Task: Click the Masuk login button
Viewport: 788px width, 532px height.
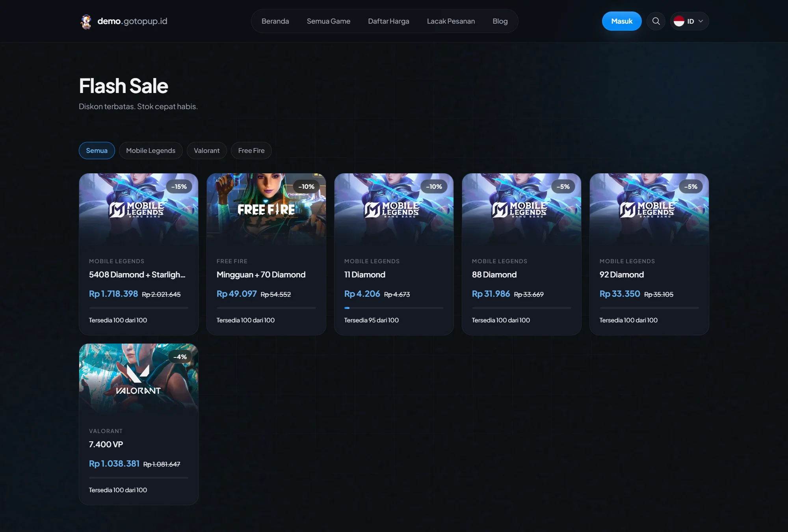Action: [x=622, y=21]
